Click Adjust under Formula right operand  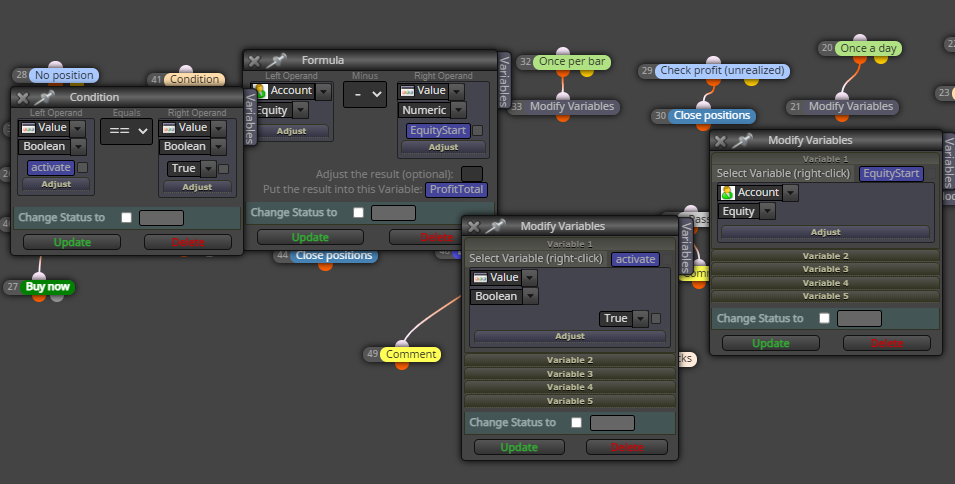[443, 147]
